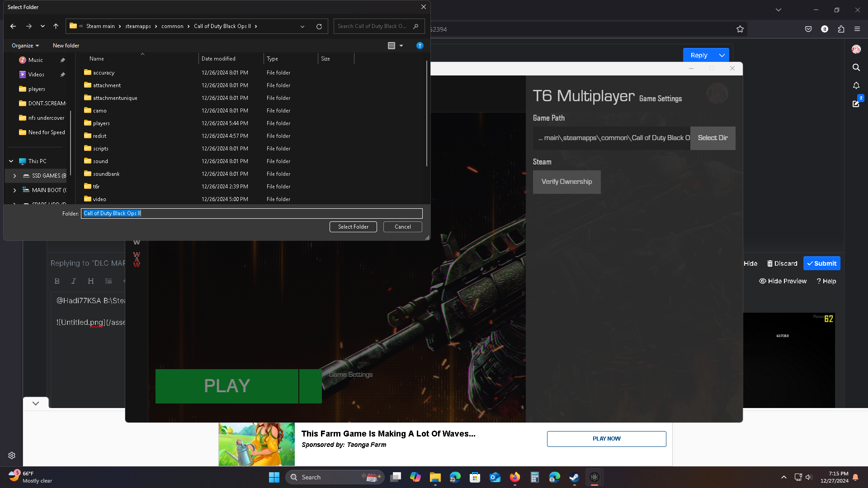The height and width of the screenshot is (488, 868).
Task: Open the Organize menu
Action: [x=25, y=46]
